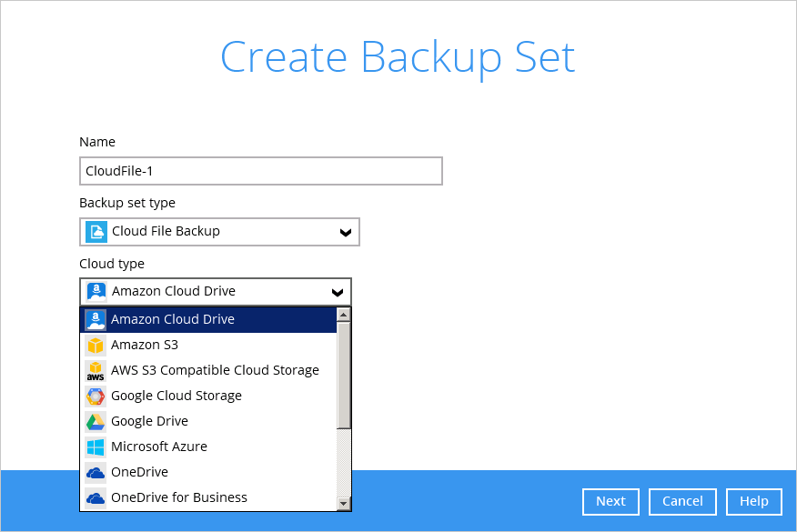
Task: Open Help from the bottom bar
Action: 753,501
